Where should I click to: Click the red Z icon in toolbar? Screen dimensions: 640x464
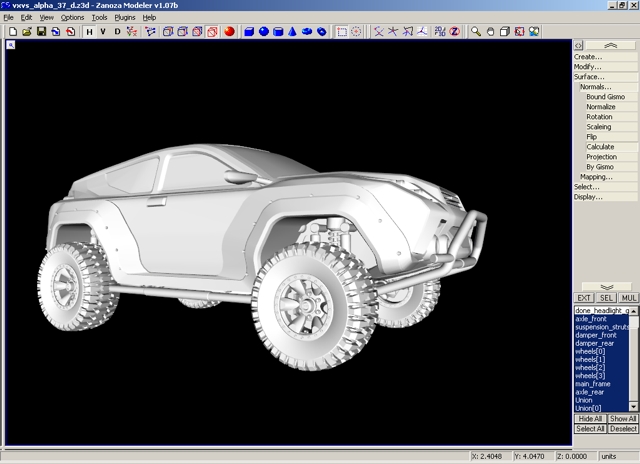[x=454, y=31]
